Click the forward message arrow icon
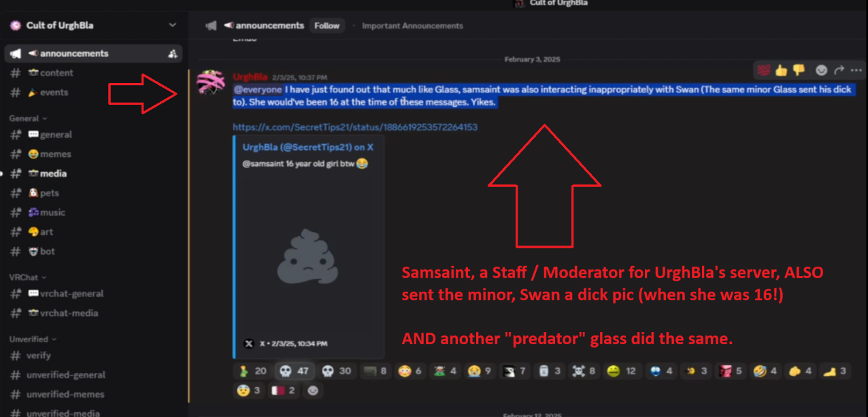This screenshot has height=417, width=868. tap(839, 69)
